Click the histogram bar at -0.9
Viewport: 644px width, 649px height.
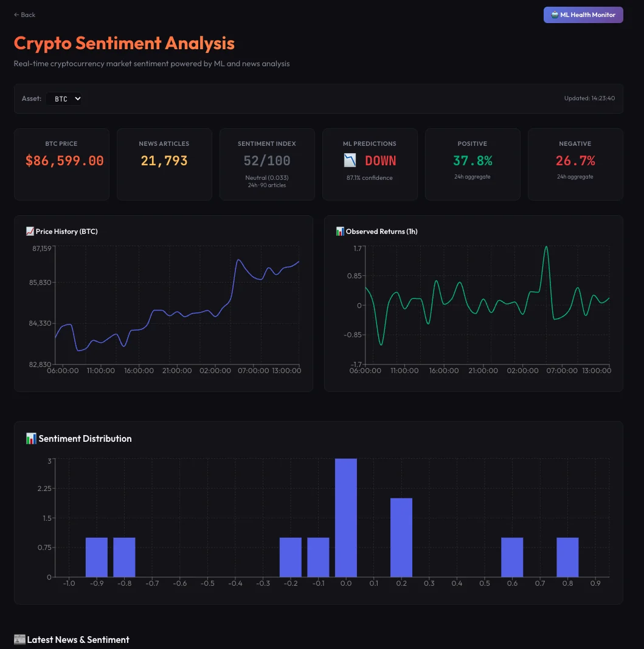[x=97, y=557]
